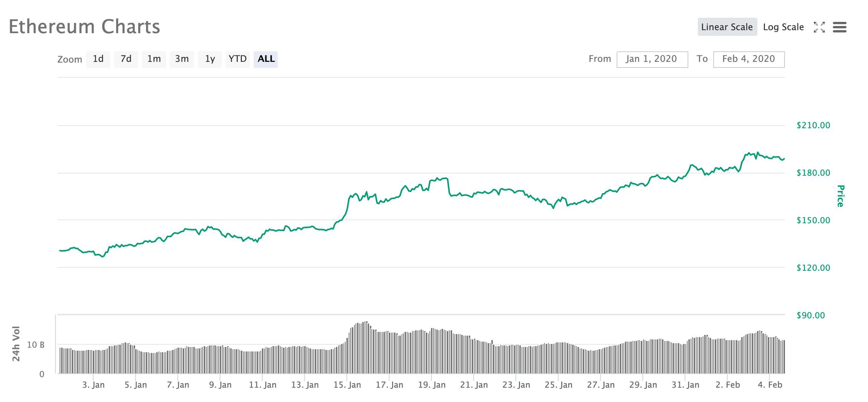Open the From date field showing Jan 1, 2020
This screenshot has width=868, height=402.
click(652, 59)
